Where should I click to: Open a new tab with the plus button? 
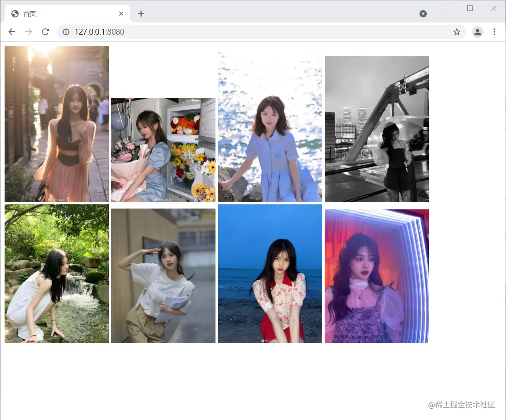pos(141,13)
